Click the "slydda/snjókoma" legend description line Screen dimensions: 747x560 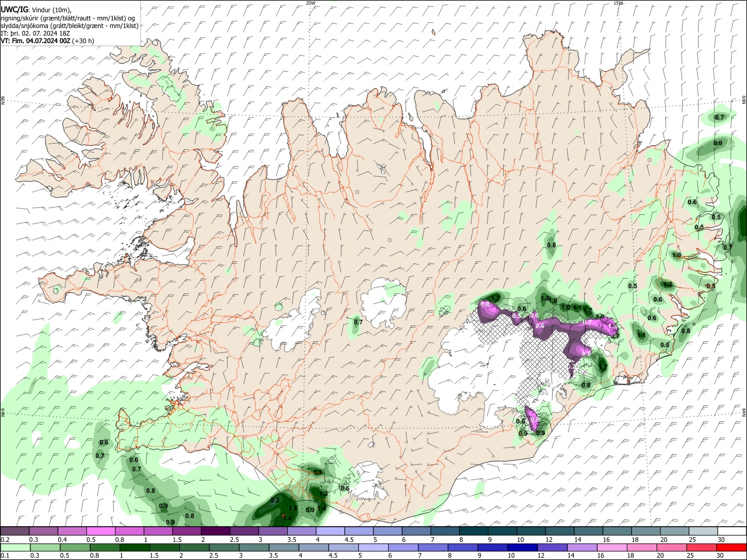click(70, 26)
